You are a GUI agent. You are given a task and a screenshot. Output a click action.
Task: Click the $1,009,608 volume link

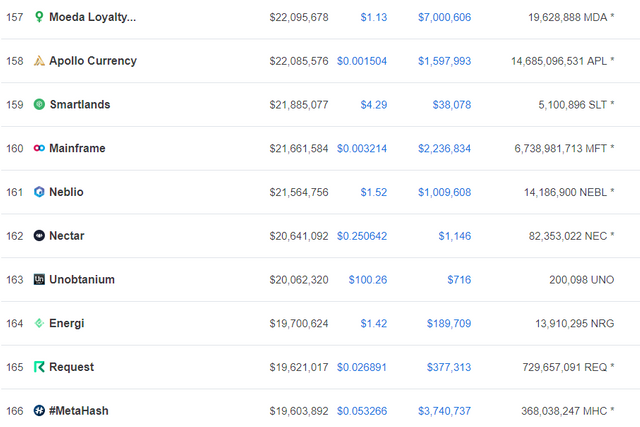click(x=444, y=192)
